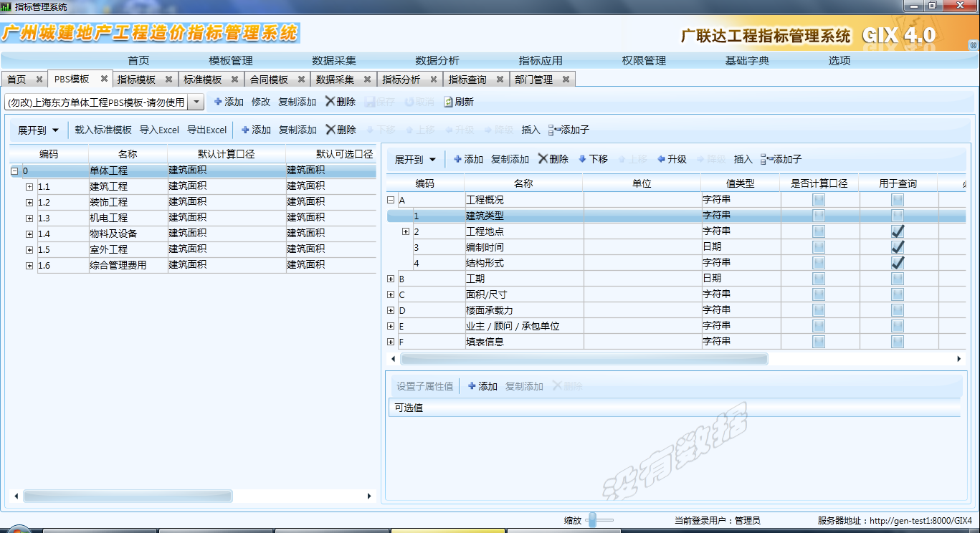The image size is (980, 533).
Task: Expand tree node 1.3 机电工程
Action: (x=29, y=218)
